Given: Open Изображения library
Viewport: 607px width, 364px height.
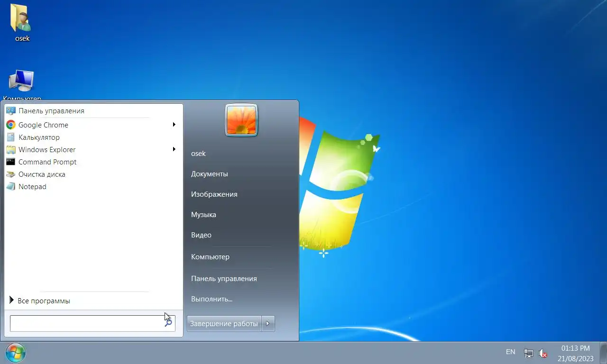Looking at the screenshot, I should (x=214, y=194).
